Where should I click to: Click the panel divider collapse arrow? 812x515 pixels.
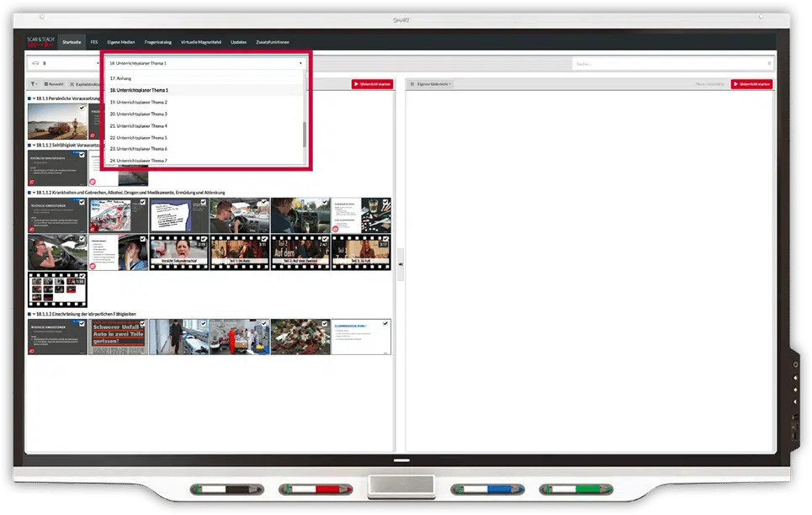[x=401, y=265]
